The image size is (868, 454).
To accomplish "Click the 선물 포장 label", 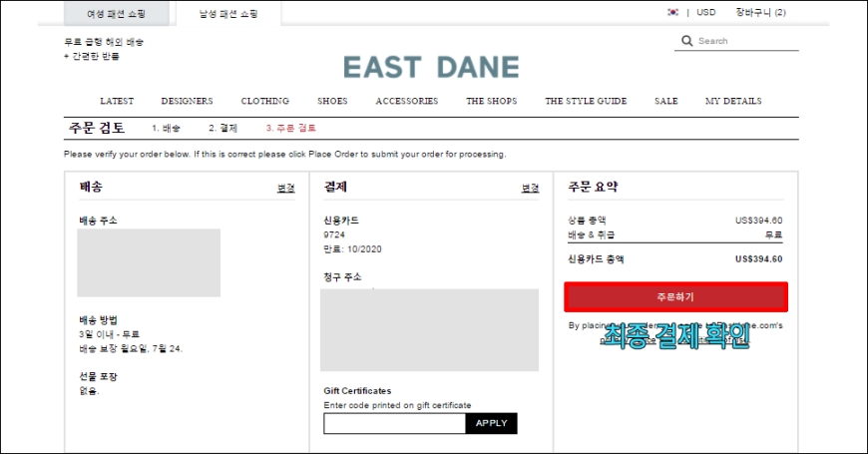I will click(x=98, y=376).
